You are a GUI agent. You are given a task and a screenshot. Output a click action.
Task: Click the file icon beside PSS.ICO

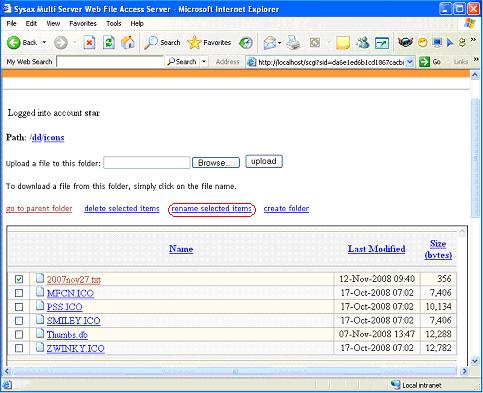pos(40,306)
